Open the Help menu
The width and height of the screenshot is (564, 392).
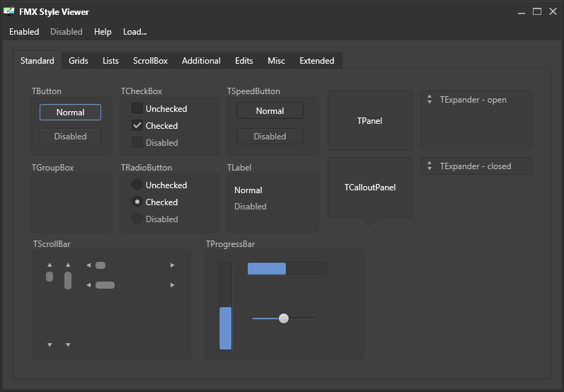click(103, 32)
